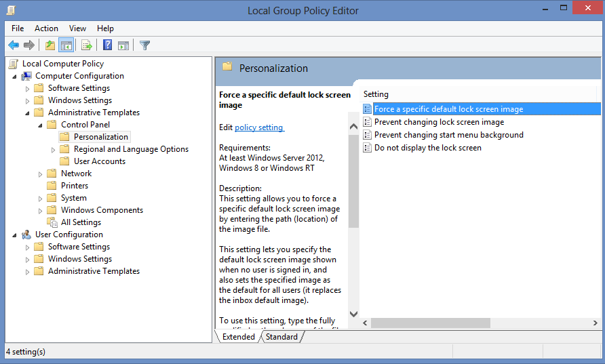Viewport: 605px width, 364px height.
Task: Click the Local Computer Policy root icon
Action: (14, 64)
